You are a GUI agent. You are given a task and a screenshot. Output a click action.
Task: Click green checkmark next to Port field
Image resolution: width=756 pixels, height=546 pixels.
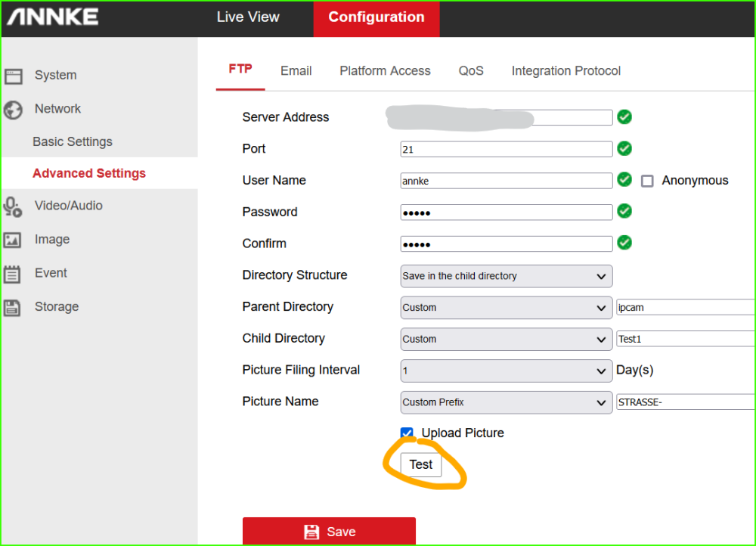pos(624,148)
